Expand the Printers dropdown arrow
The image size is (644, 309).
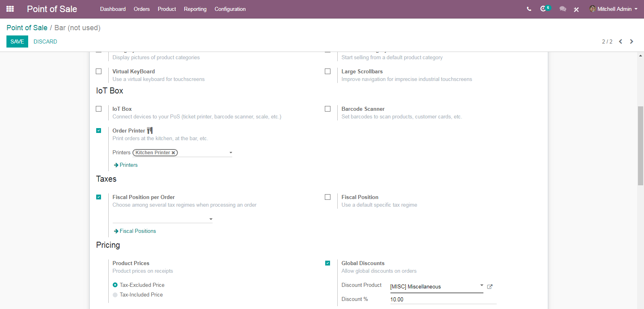(x=231, y=153)
